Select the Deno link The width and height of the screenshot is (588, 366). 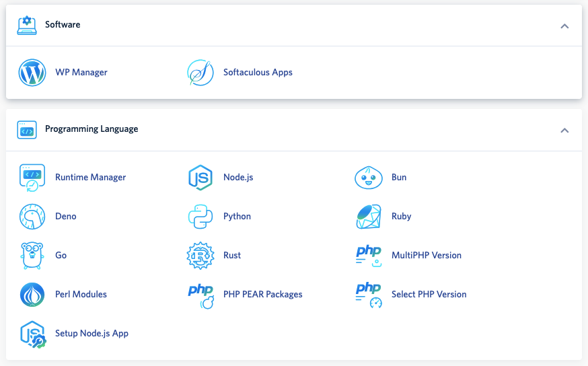coord(66,217)
